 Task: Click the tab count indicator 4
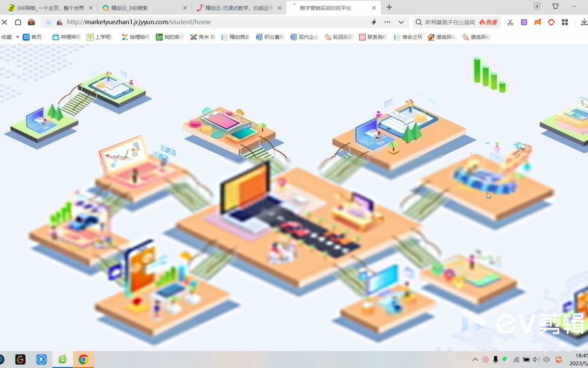coord(537,6)
